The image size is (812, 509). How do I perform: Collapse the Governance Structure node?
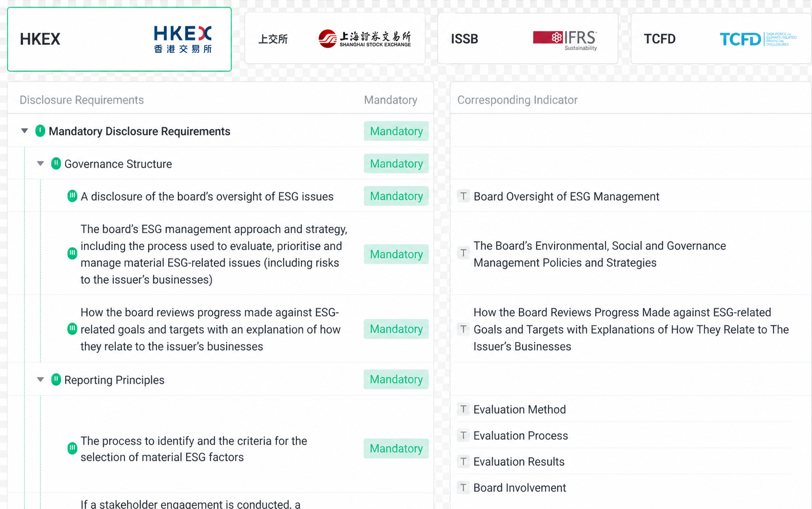click(x=40, y=164)
